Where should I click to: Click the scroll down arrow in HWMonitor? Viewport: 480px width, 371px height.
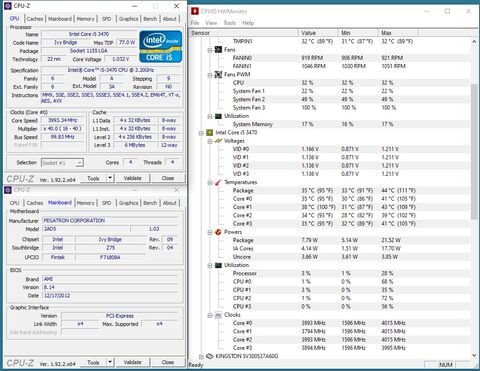(x=474, y=355)
